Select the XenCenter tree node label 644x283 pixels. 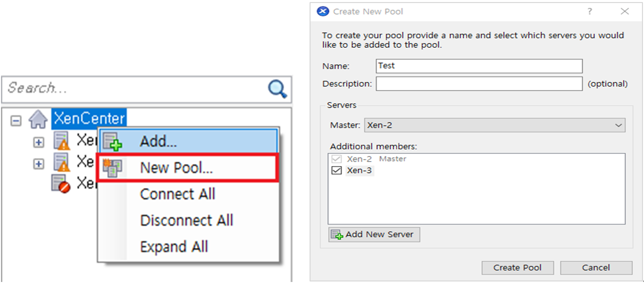(x=89, y=119)
